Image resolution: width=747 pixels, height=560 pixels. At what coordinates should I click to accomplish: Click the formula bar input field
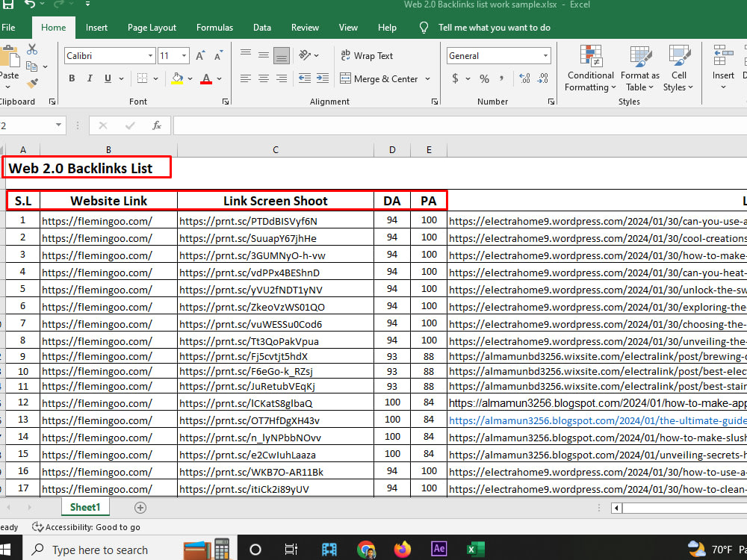(459, 125)
